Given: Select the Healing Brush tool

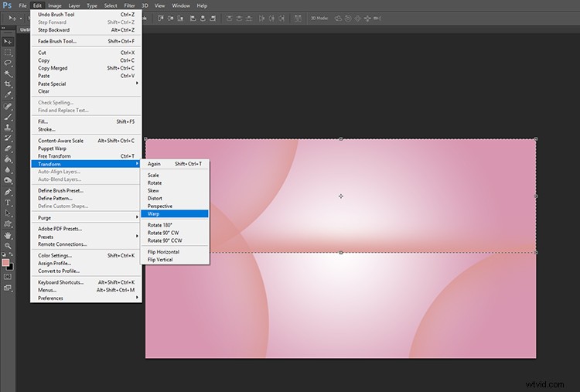Looking at the screenshot, I should tap(8, 107).
